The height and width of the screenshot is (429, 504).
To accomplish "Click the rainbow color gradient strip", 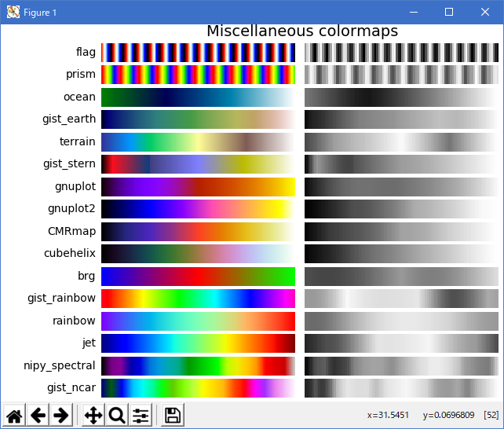I will click(x=199, y=321).
